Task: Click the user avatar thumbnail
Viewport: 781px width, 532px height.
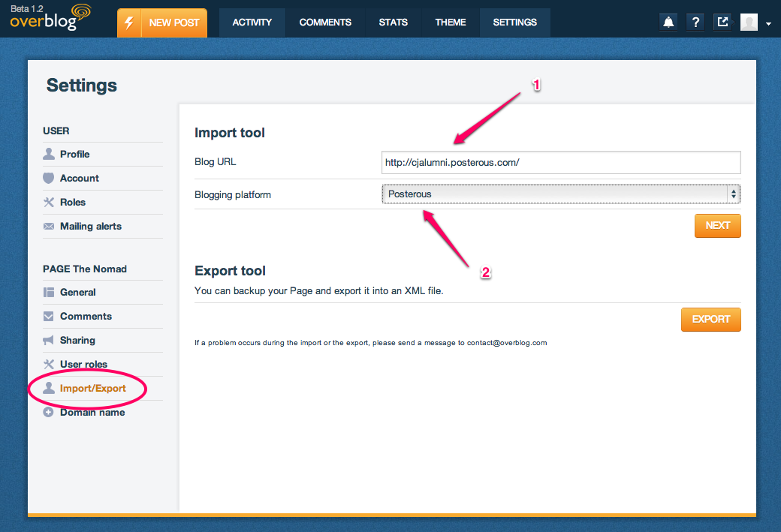Action: (x=749, y=22)
